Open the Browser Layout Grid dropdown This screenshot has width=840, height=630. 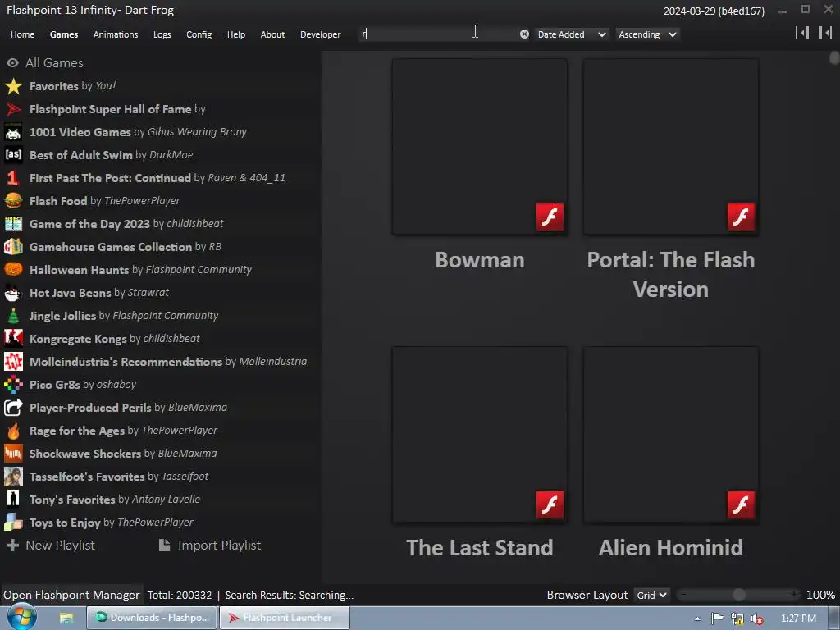(651, 596)
